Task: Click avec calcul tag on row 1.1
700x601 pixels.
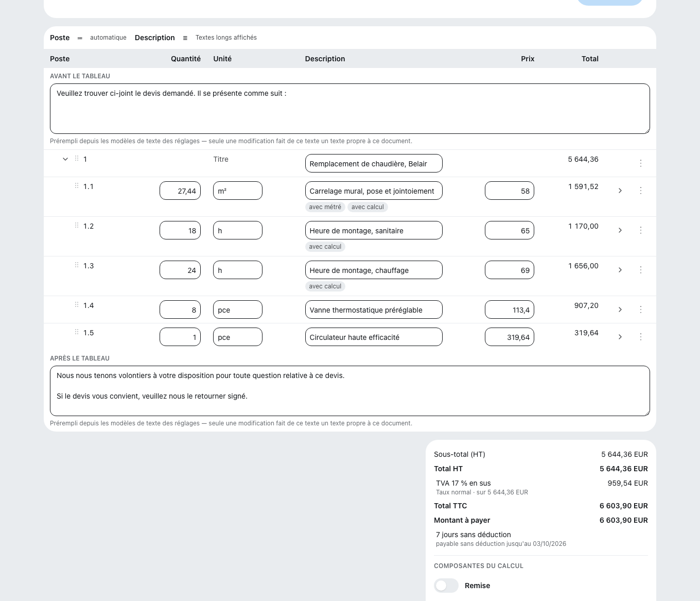Action: (x=367, y=207)
